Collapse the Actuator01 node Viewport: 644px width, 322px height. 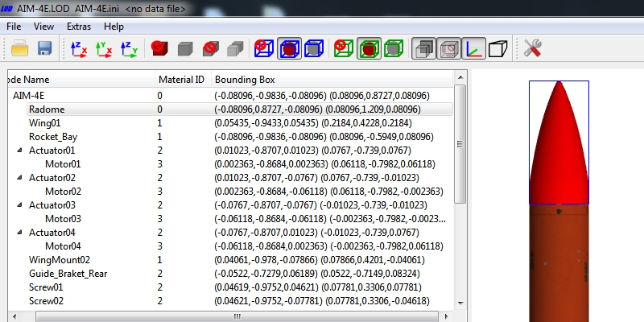(19, 151)
